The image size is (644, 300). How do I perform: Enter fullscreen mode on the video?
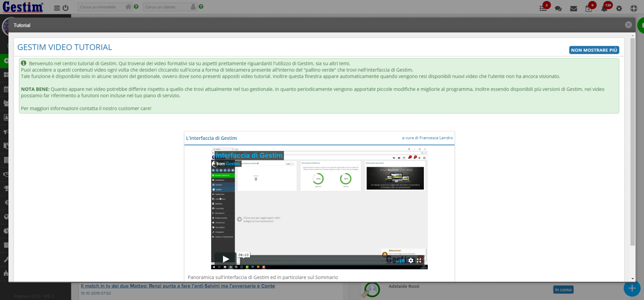[419, 260]
